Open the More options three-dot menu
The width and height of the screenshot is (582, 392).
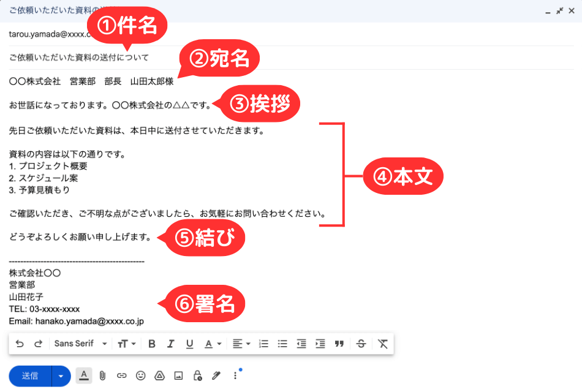pos(235,375)
